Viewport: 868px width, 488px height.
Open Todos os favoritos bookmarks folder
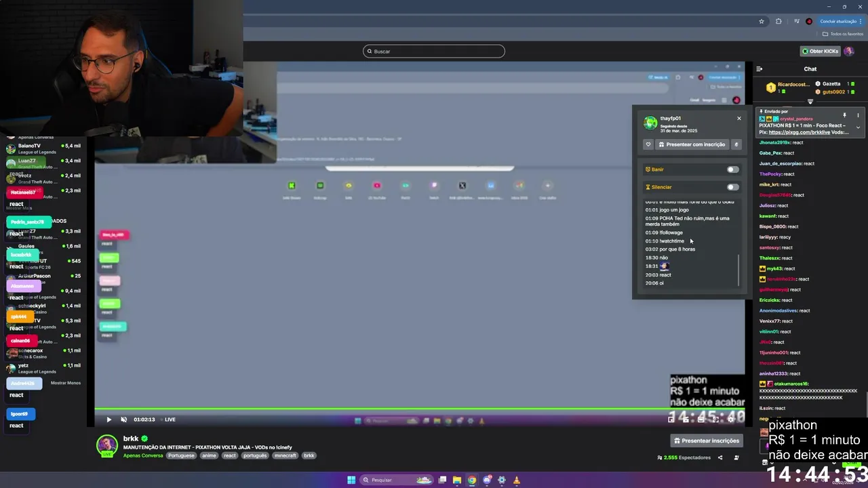tap(843, 34)
